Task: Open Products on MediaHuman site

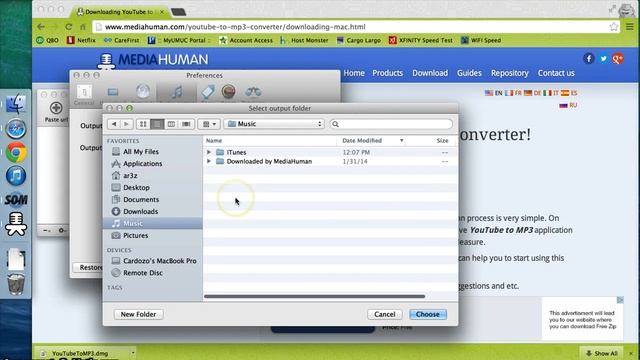Action: coord(387,73)
